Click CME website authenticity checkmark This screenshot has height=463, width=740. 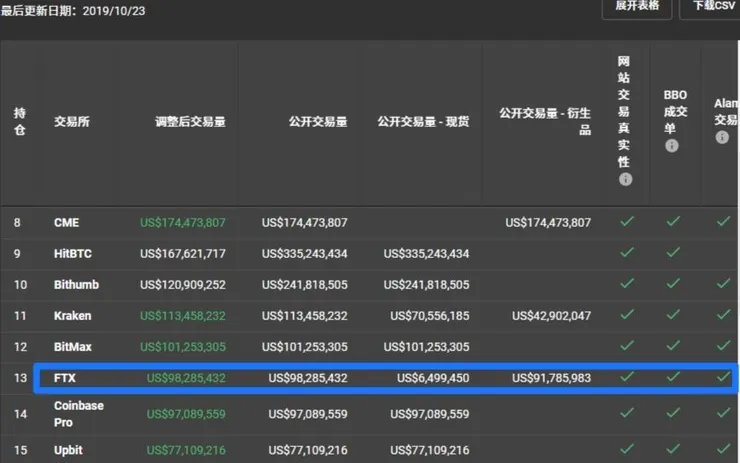click(x=627, y=221)
